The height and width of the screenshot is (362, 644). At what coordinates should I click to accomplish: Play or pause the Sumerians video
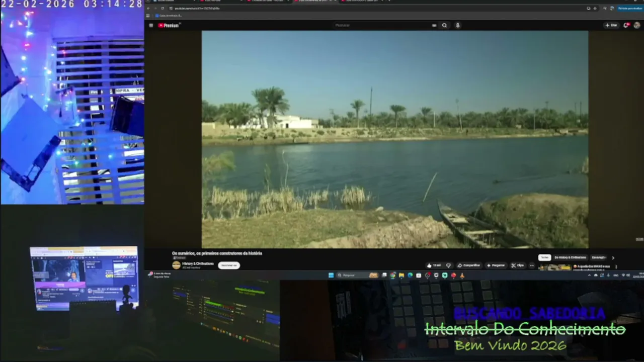tap(395, 139)
